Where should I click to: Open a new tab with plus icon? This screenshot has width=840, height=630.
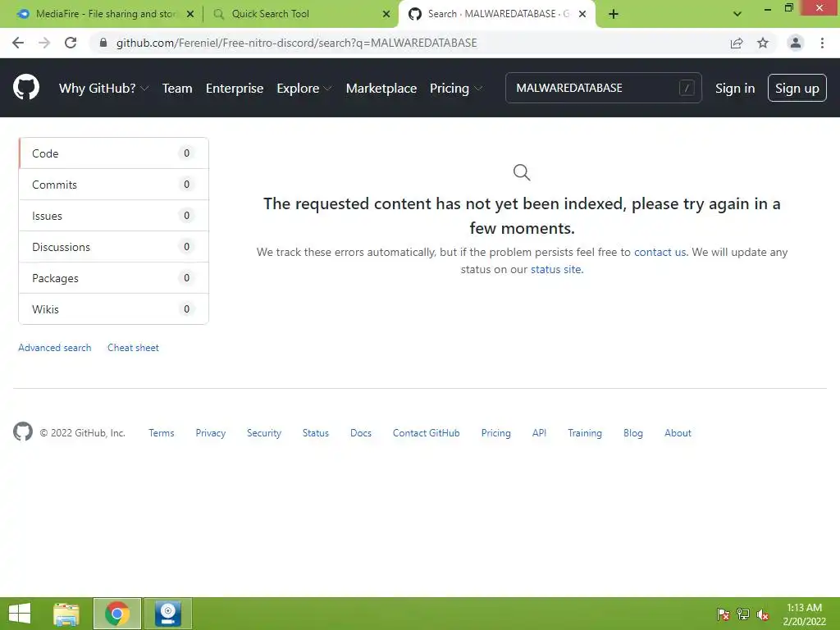(x=614, y=14)
